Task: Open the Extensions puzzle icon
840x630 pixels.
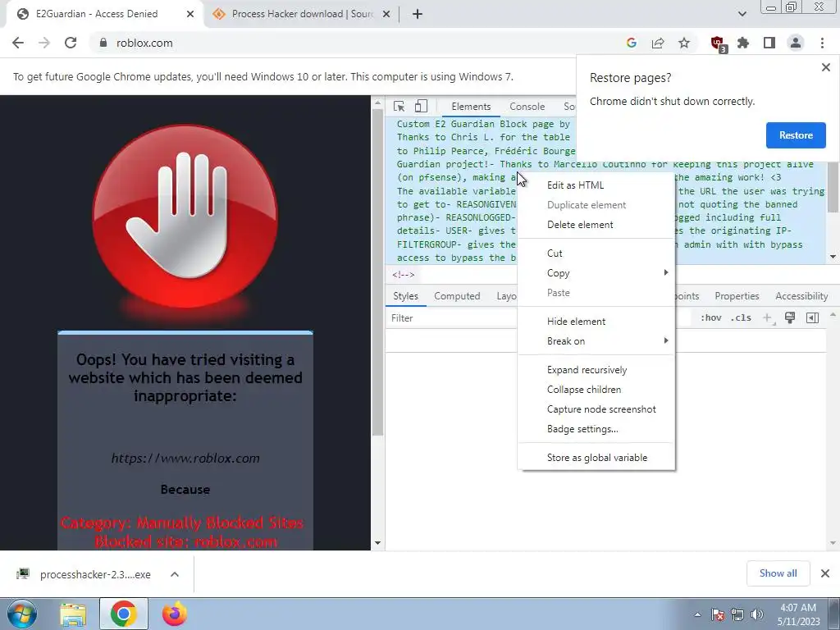Action: (743, 43)
